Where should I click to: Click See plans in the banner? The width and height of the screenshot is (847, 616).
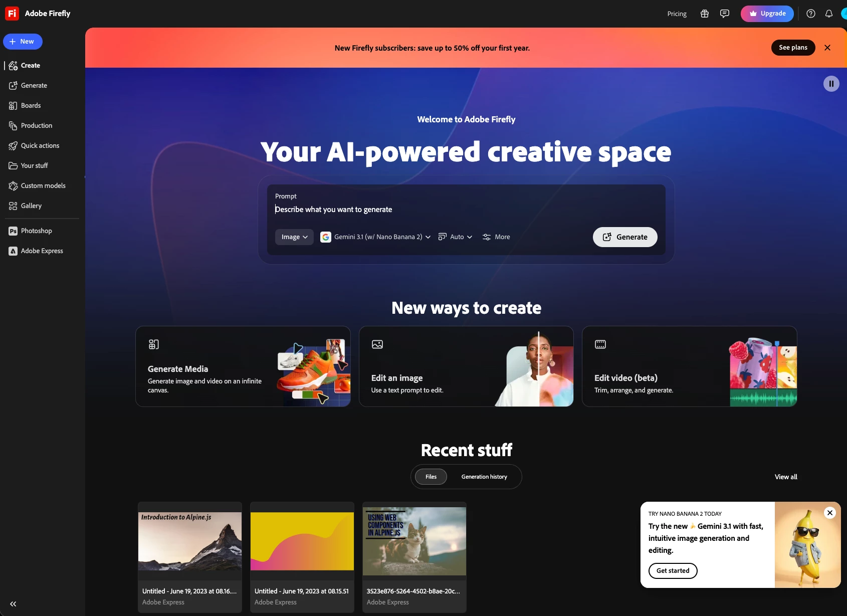pyautogui.click(x=793, y=48)
